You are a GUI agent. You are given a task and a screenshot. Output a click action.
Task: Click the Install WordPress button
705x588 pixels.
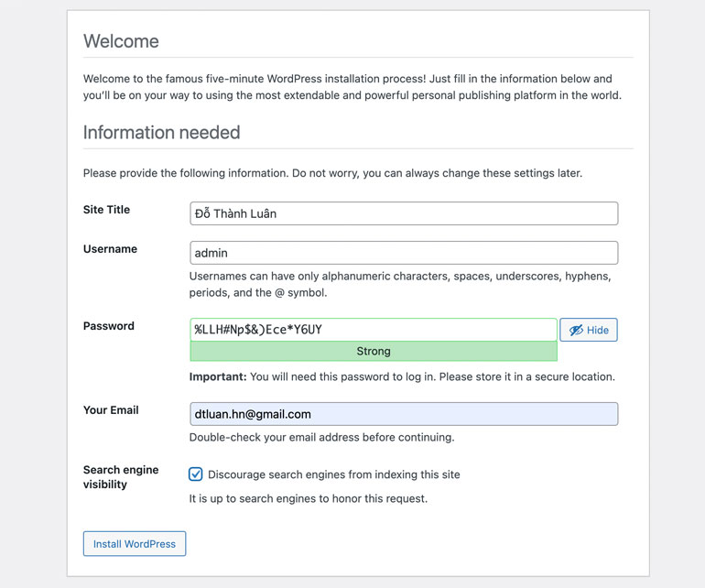tap(135, 543)
